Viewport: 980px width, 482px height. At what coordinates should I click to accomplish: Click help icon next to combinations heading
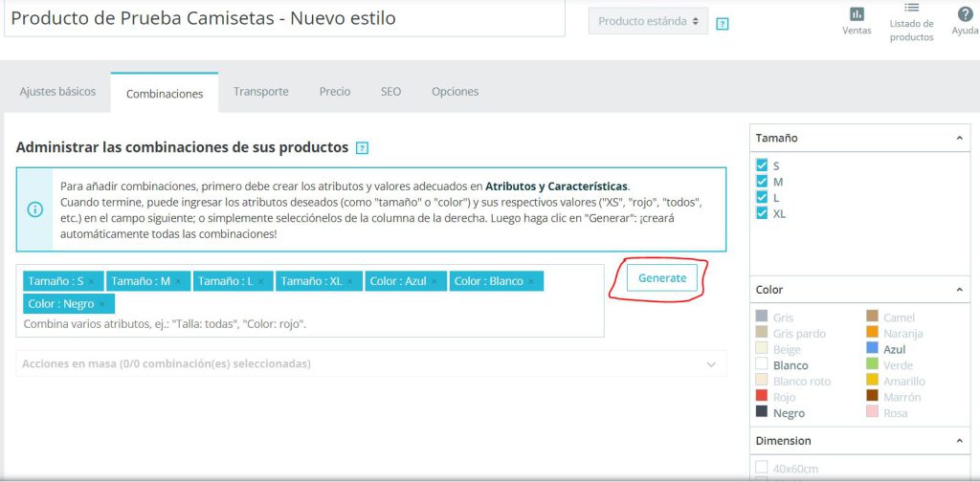[x=362, y=148]
